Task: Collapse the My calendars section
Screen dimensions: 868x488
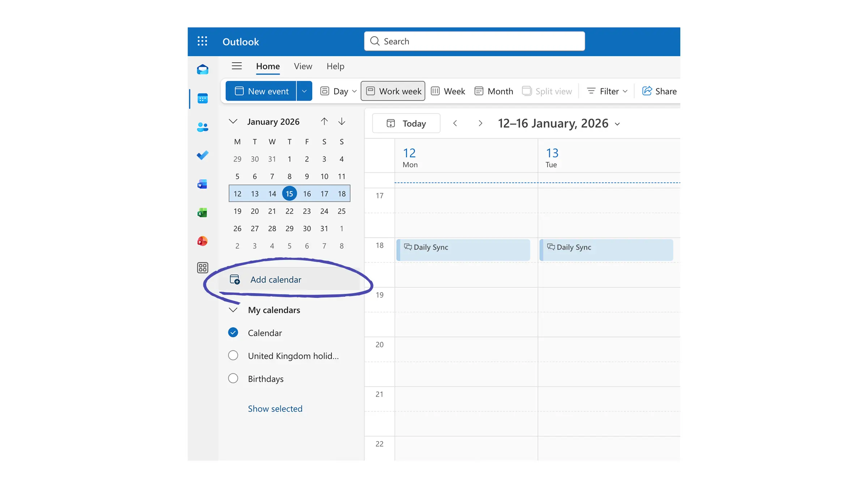Action: 233,310
